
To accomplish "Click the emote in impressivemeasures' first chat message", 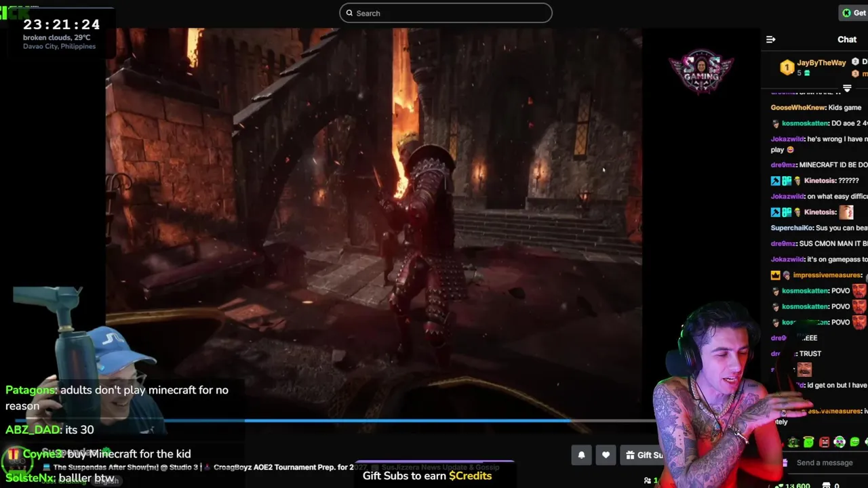I will pyautogui.click(x=866, y=276).
